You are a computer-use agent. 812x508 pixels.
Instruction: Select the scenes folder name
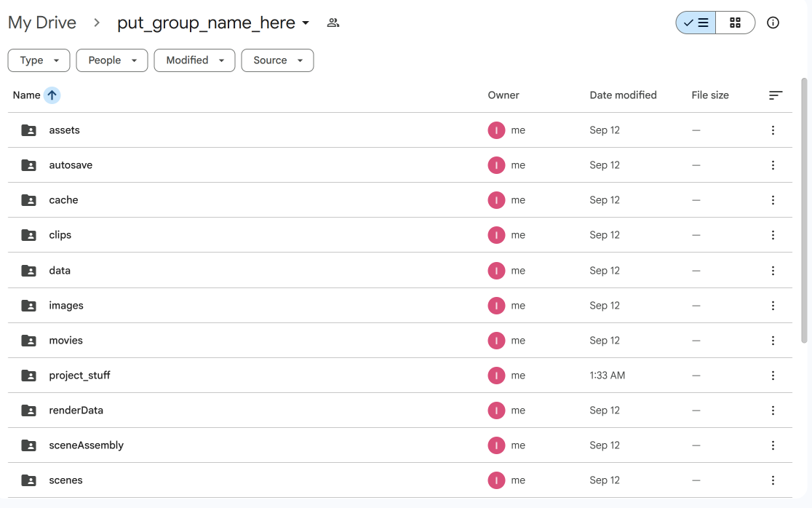pos(65,480)
